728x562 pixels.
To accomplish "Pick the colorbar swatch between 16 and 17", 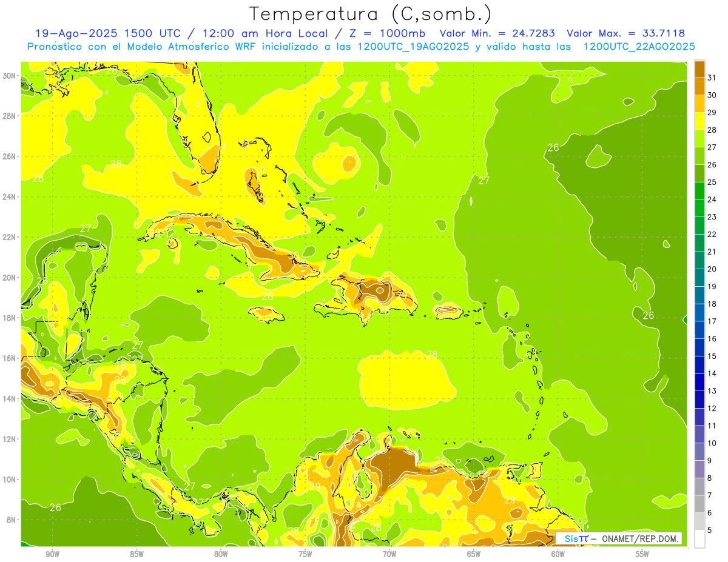I will point(699,330).
